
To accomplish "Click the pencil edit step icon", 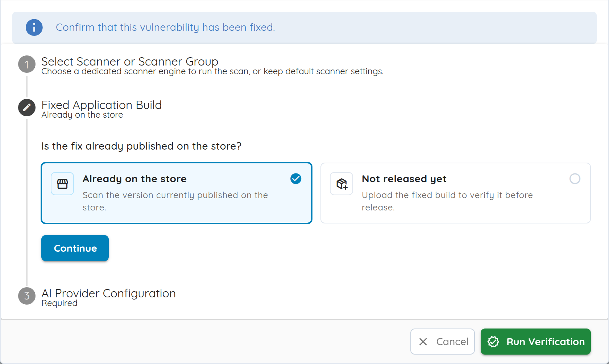I will coord(27,108).
